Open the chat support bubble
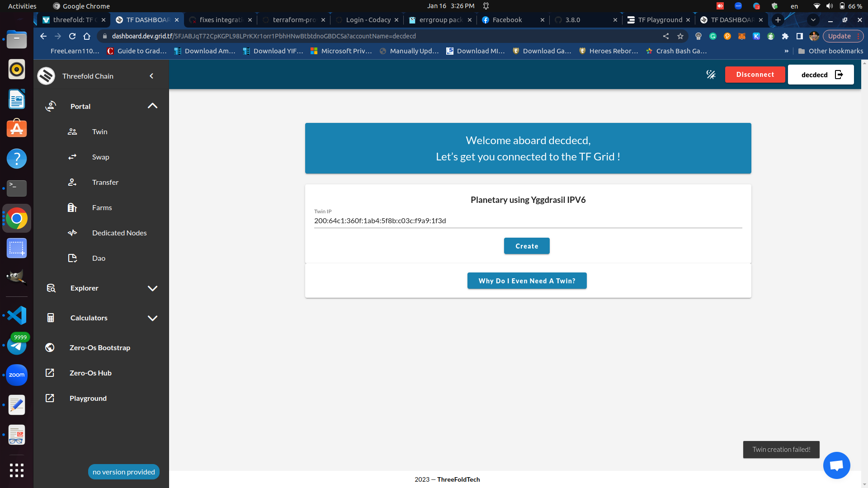 [836, 465]
